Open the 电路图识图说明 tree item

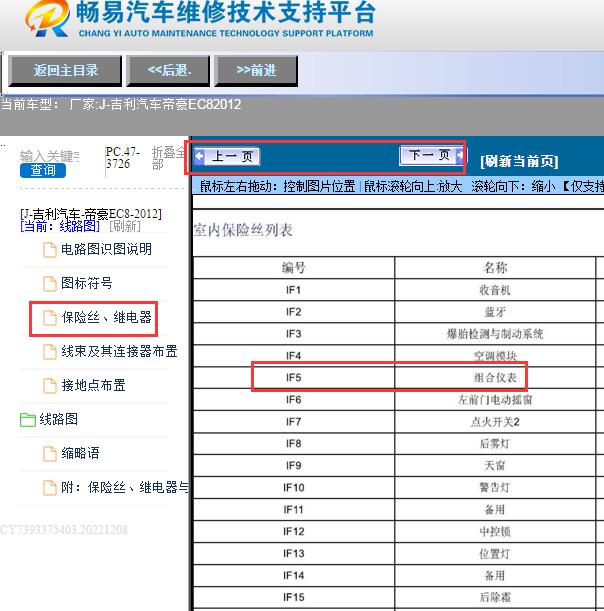coord(106,249)
